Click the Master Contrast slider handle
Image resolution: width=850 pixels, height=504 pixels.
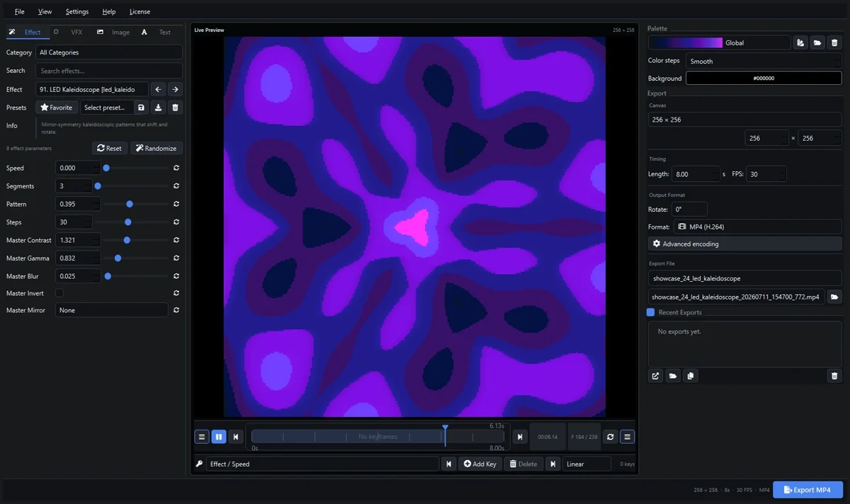point(127,240)
